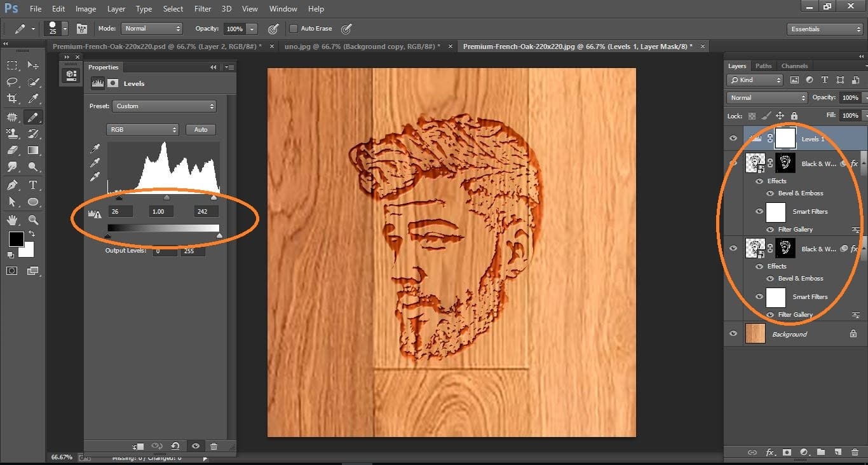This screenshot has width=868, height=465.
Task: Switch to the Channels tab
Action: pos(794,66)
